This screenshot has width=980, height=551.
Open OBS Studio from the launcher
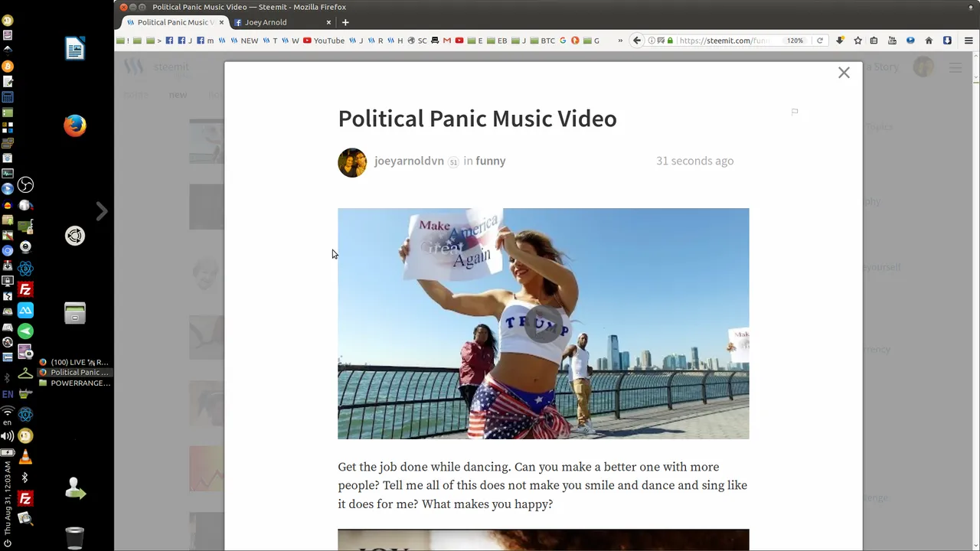25,185
